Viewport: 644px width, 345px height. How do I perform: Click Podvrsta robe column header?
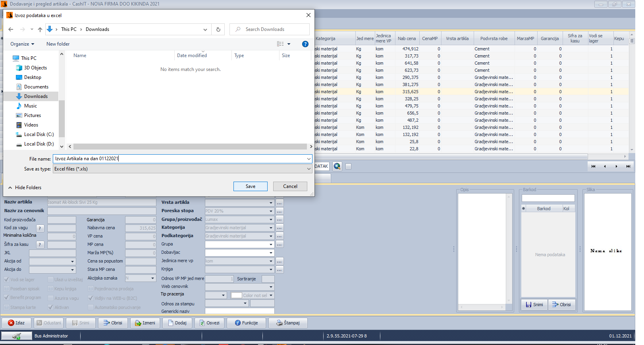pyautogui.click(x=494, y=38)
